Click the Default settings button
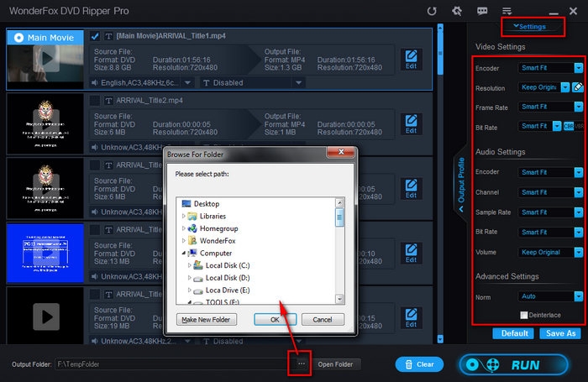The width and height of the screenshot is (588, 382). point(513,333)
